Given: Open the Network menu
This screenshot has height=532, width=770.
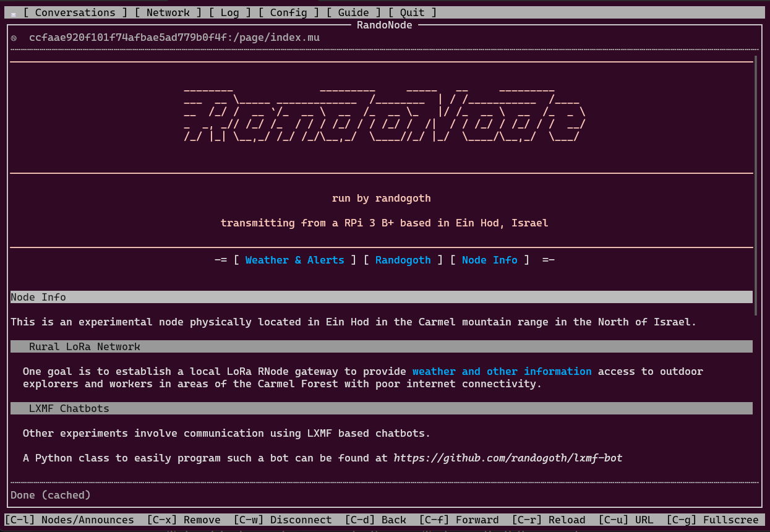Looking at the screenshot, I should click(x=168, y=12).
